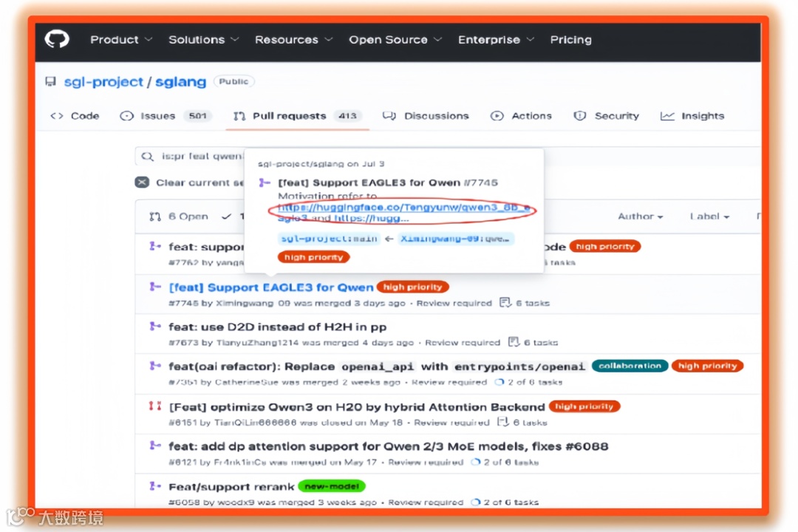This screenshot has width=798, height=532.
Task: Show the 6 Open pull requests
Action: pos(179,216)
